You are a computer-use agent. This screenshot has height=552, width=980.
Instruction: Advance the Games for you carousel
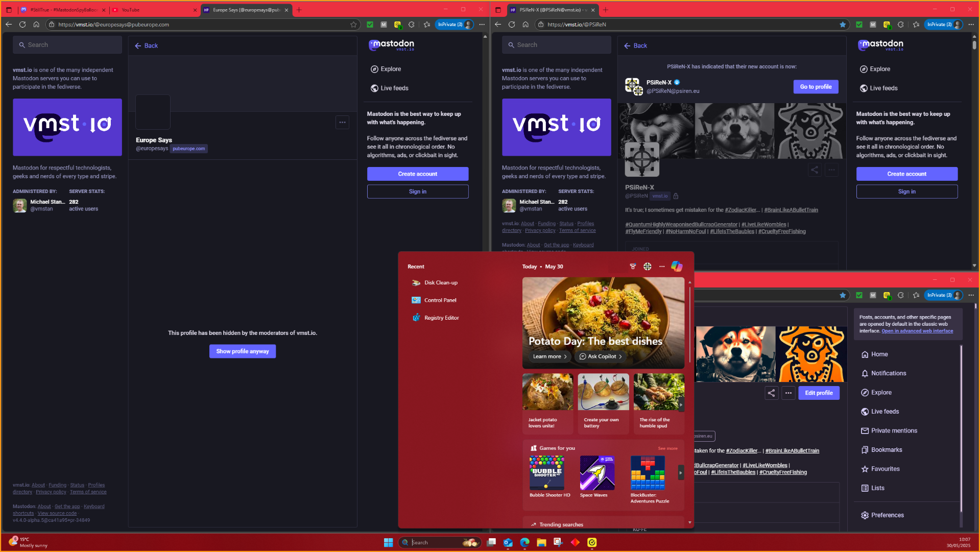pyautogui.click(x=681, y=473)
